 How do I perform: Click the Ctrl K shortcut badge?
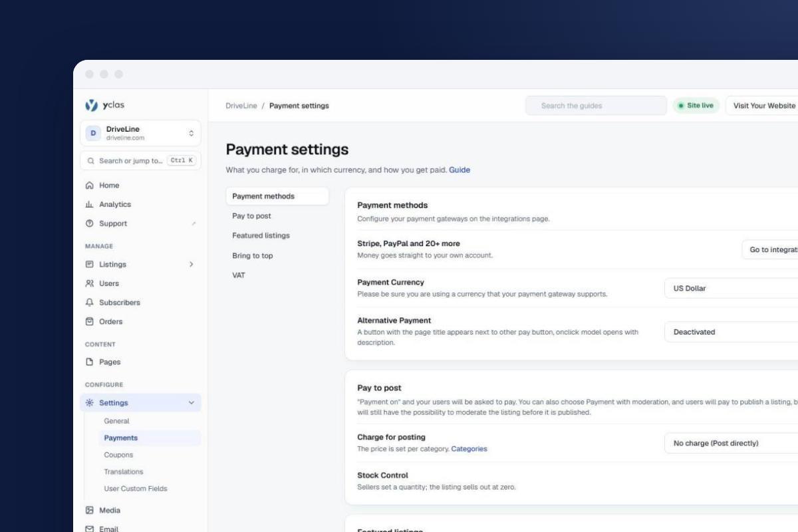[182, 161]
